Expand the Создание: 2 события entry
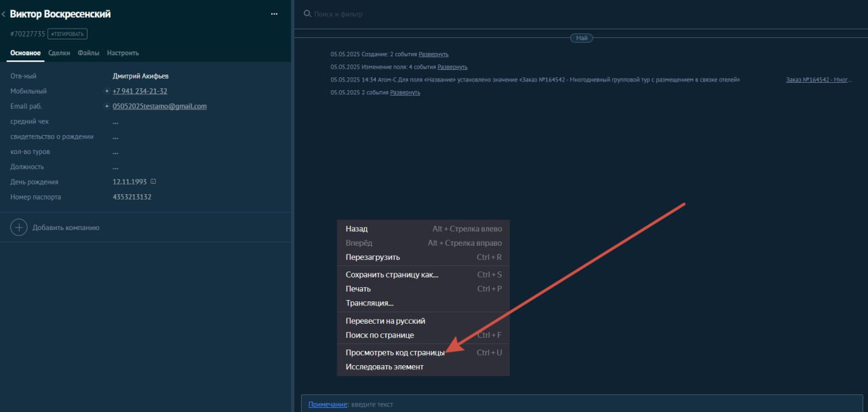868x412 pixels. 433,54
